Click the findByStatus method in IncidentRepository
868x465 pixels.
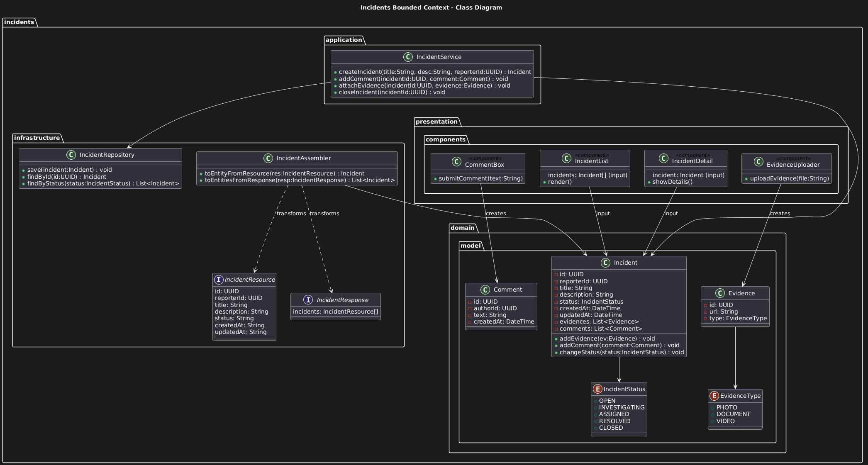pos(103,184)
